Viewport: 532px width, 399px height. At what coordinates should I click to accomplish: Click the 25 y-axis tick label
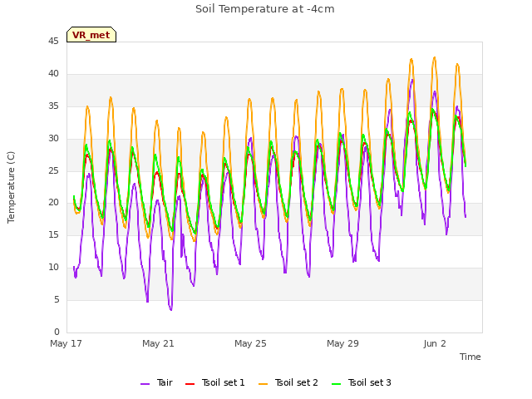click(53, 170)
